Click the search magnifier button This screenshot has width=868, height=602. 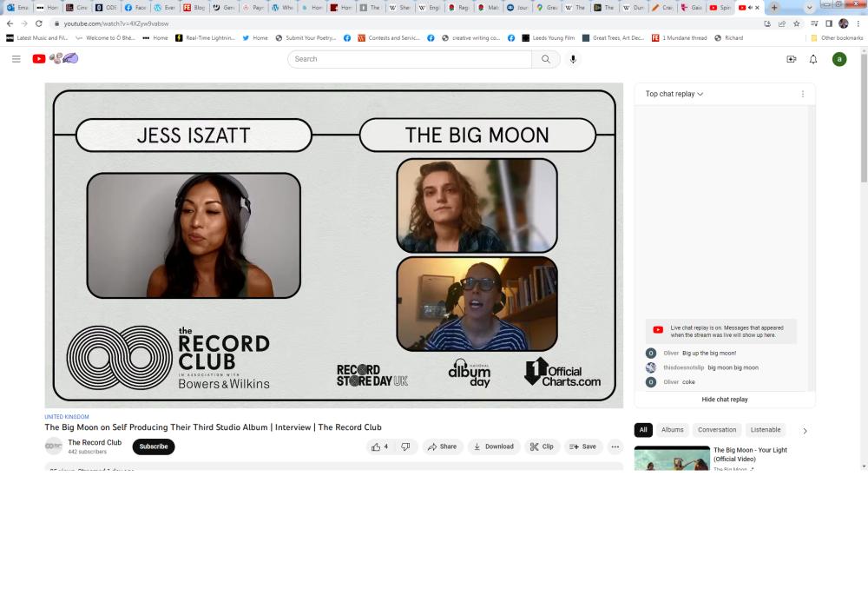[546, 59]
